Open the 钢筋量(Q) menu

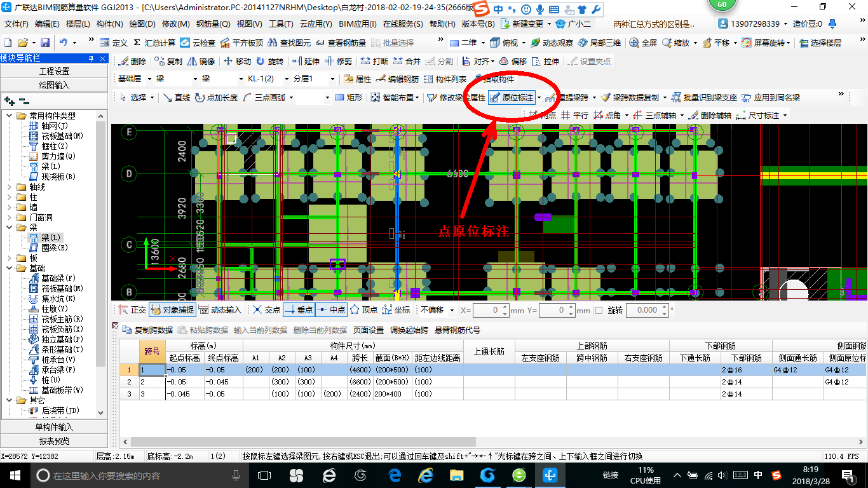coord(213,24)
